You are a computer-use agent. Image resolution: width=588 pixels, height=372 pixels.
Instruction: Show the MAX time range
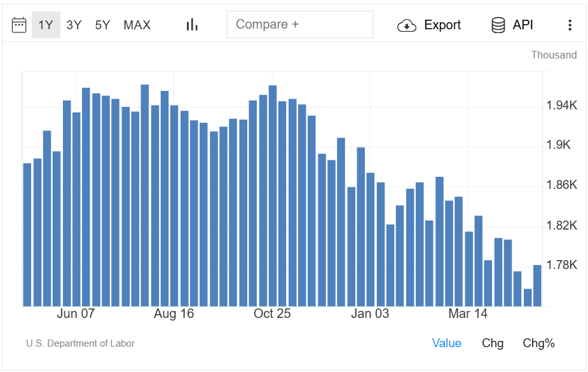coord(137,25)
